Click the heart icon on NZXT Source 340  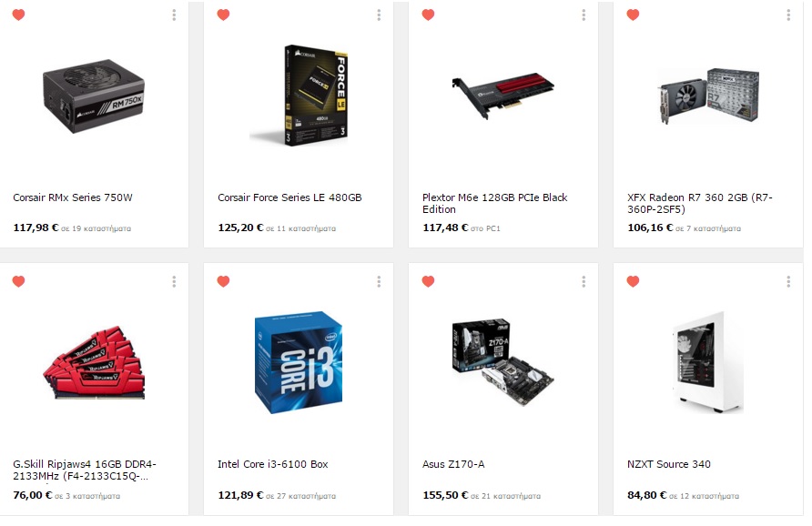click(633, 281)
